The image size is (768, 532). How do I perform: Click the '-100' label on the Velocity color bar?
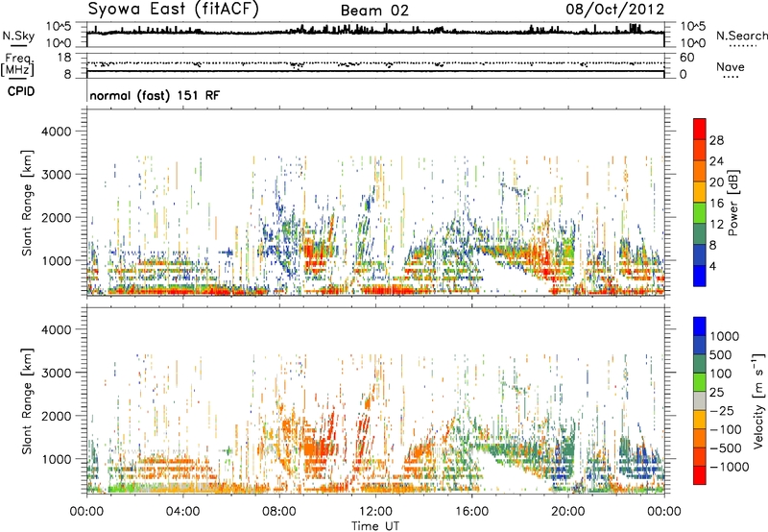(726, 429)
